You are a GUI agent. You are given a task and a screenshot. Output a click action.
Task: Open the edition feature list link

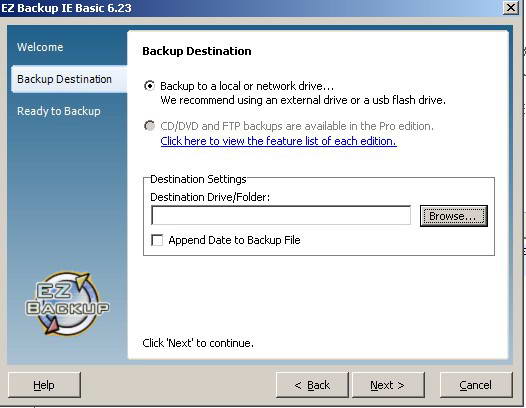coord(278,141)
